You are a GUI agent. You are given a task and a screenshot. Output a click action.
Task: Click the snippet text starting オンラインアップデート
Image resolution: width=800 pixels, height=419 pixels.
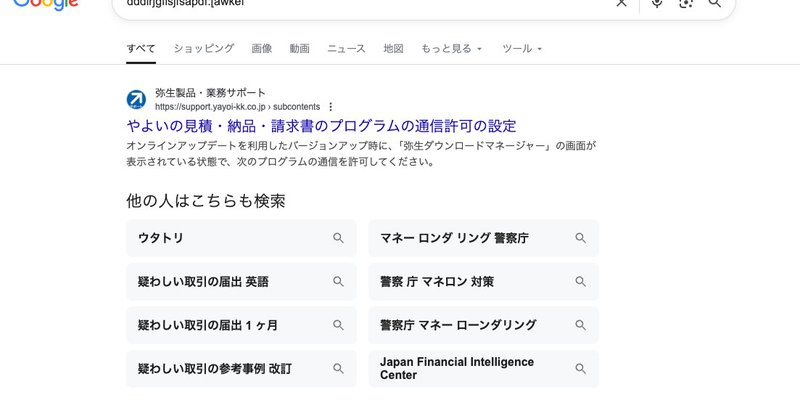coord(361,154)
